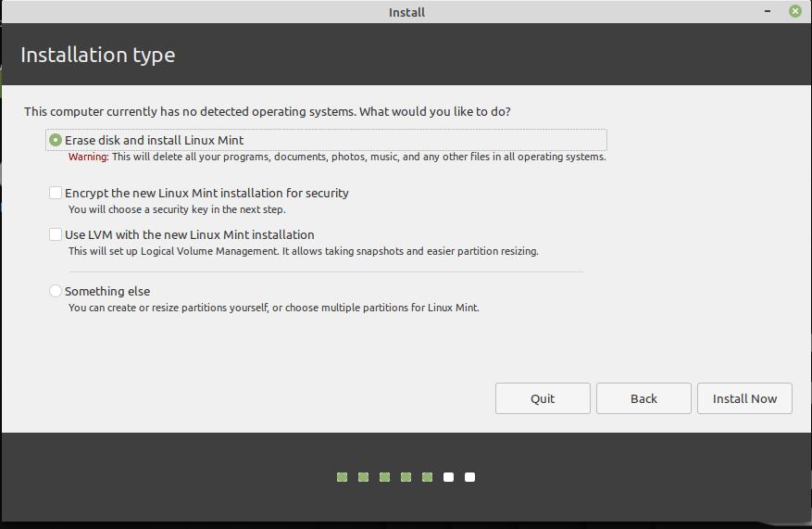The width and height of the screenshot is (812, 529).
Task: Click the fifth green progress square
Action: coord(427,477)
